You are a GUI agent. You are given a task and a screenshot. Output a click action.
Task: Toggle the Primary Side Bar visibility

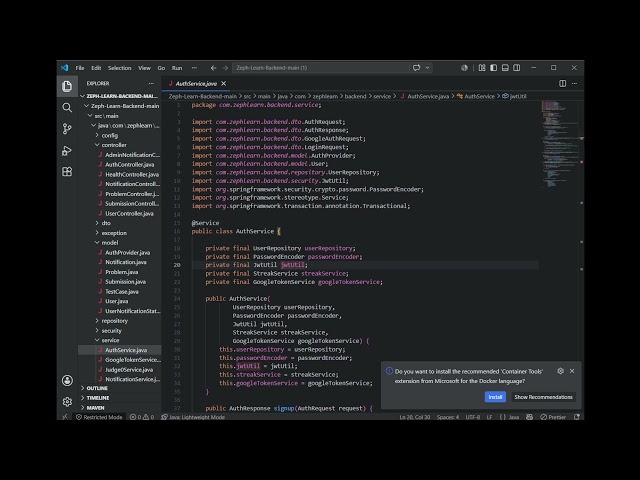click(x=493, y=68)
